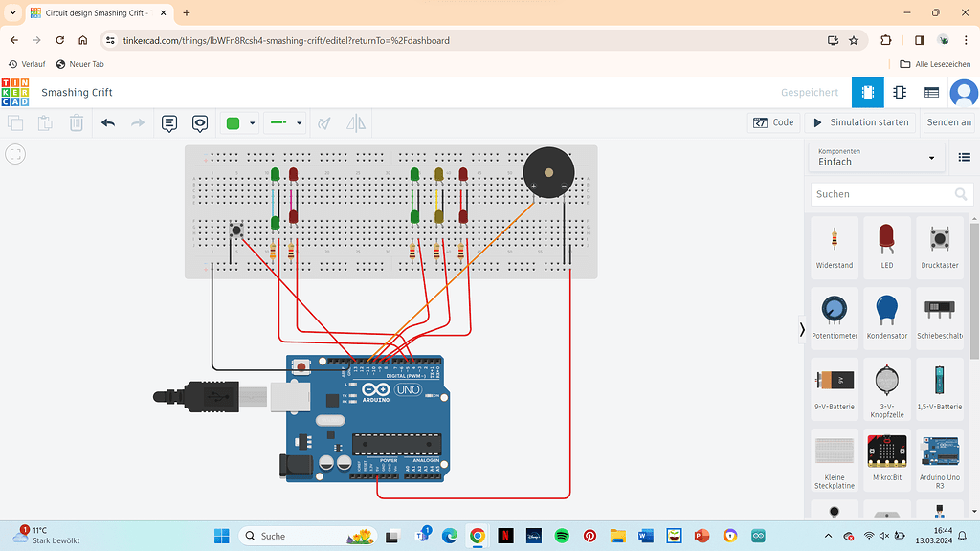980x551 pixels.
Task: Open the Code editor panel
Action: [x=773, y=122]
